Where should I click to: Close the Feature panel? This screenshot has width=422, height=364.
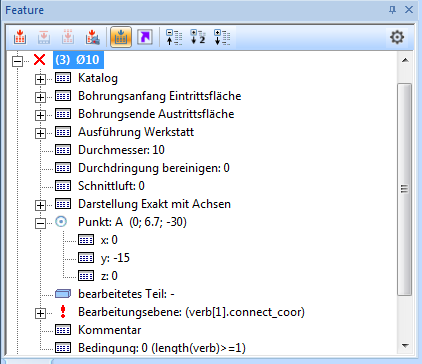click(x=409, y=10)
